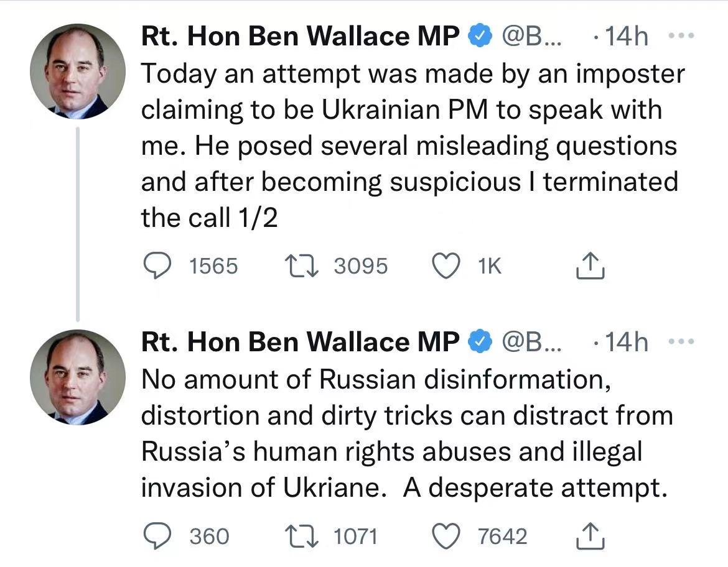Open more options on the second tweet
Viewport: 728px width, 567px height.
pyautogui.click(x=679, y=341)
